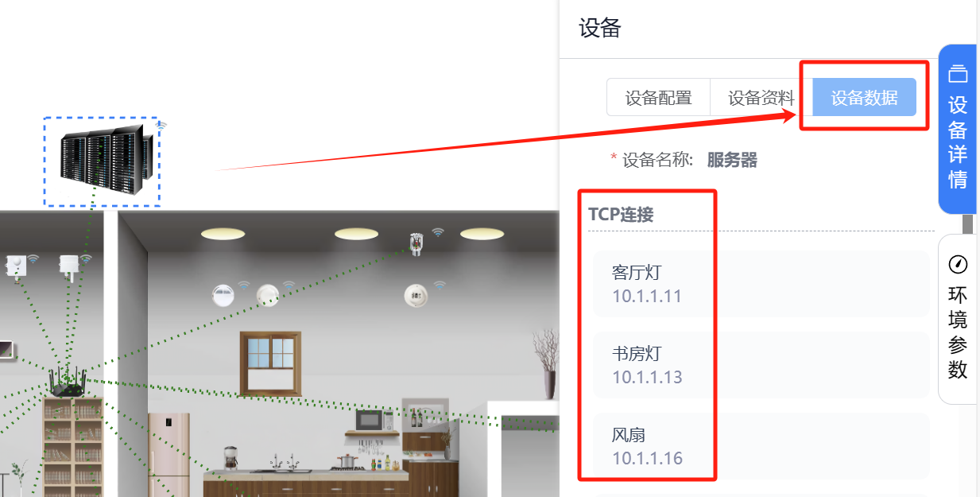This screenshot has height=497, width=980.
Task: Click the smoke detector below the sprinkler
Action: tap(415, 295)
